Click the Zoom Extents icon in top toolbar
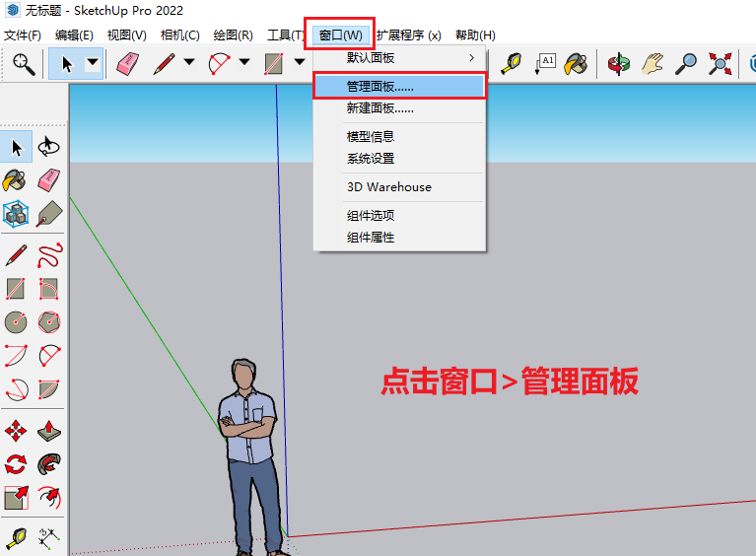This screenshot has height=556, width=756. tap(722, 64)
